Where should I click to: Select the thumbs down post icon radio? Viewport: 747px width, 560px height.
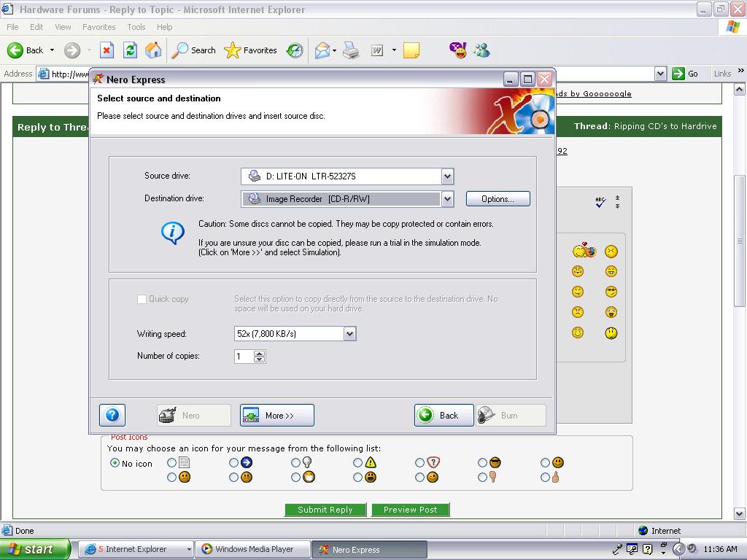(483, 477)
